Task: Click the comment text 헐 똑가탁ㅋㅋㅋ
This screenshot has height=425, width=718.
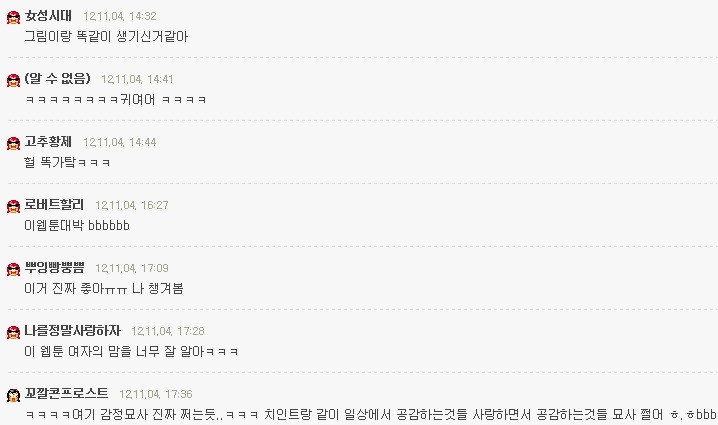Action: point(67,162)
